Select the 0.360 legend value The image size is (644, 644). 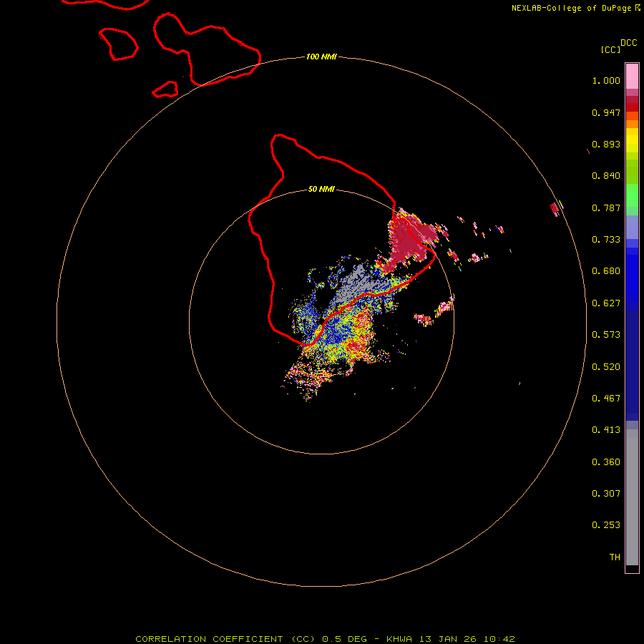606,462
